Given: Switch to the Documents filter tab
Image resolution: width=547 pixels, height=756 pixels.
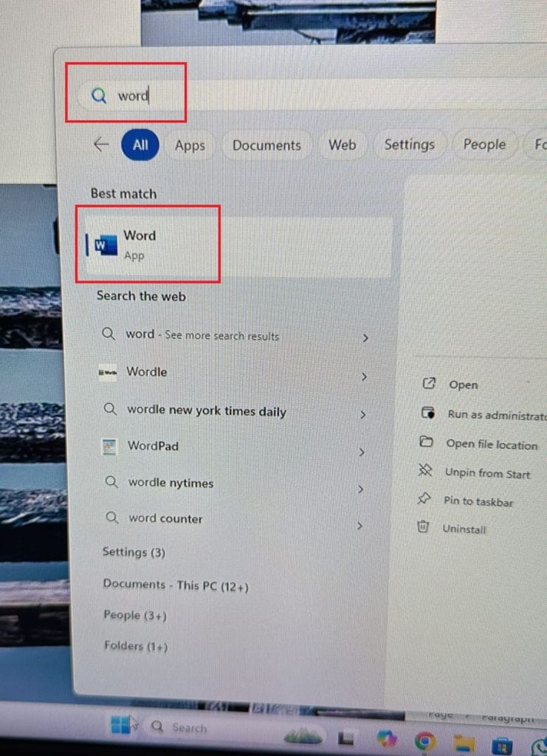Looking at the screenshot, I should coord(266,145).
